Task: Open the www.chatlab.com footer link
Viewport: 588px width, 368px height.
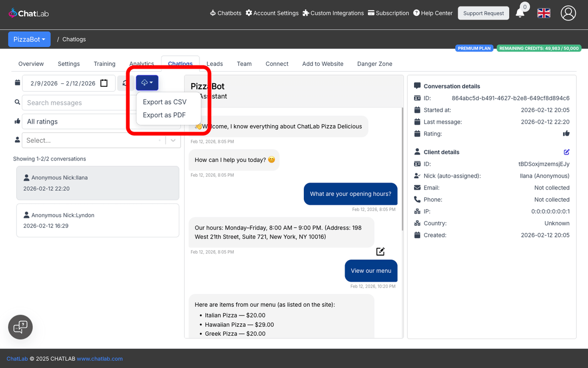Action: point(99,359)
